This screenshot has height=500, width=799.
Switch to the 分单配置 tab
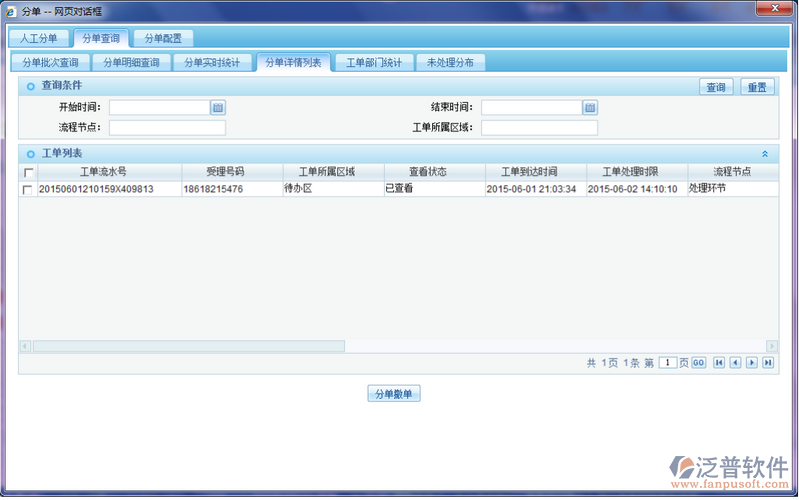click(163, 38)
